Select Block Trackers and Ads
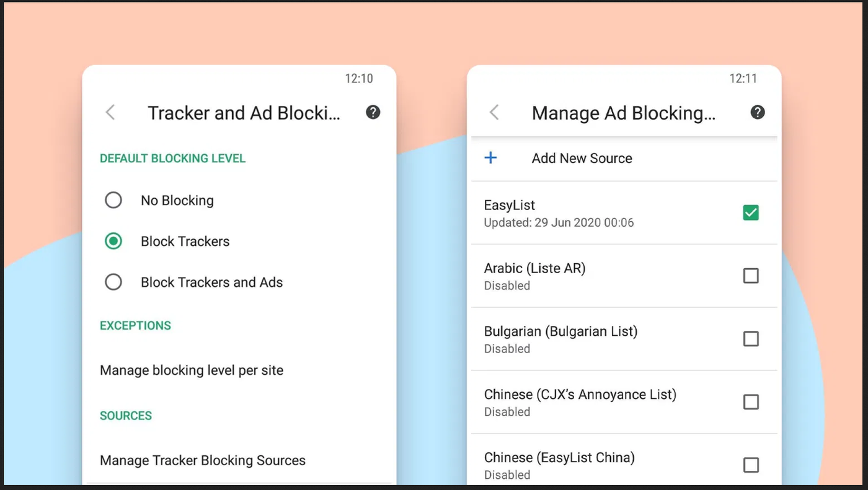 [x=113, y=282]
